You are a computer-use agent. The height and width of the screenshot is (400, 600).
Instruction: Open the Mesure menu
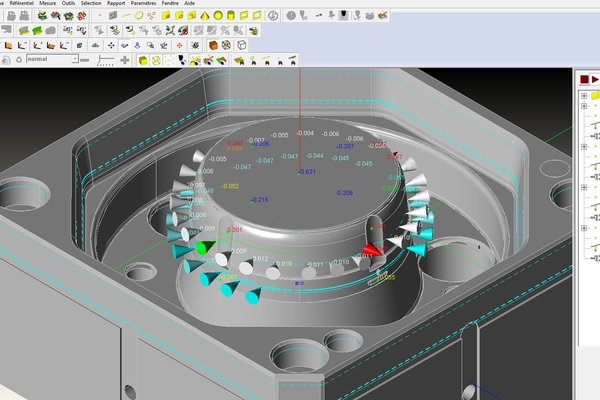coord(47,4)
